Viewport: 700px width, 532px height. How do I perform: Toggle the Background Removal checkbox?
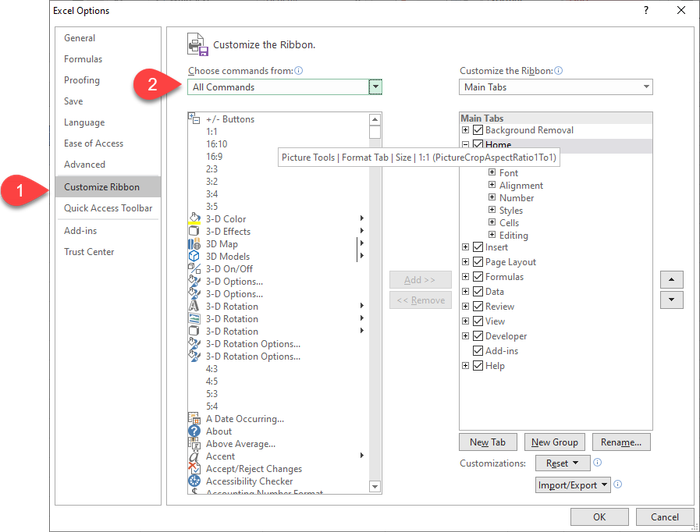(x=478, y=130)
